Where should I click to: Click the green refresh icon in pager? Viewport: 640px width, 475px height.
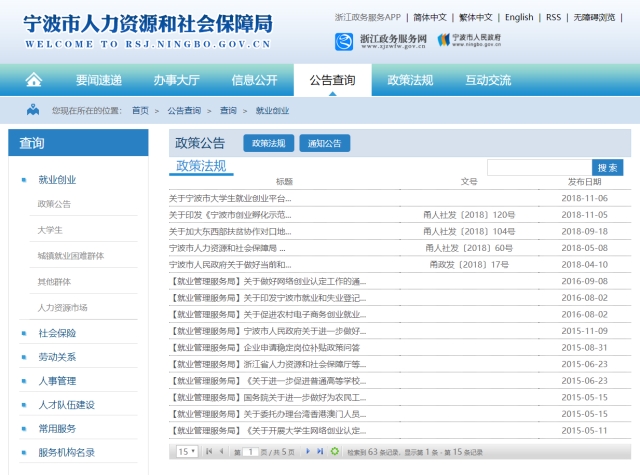tap(335, 452)
